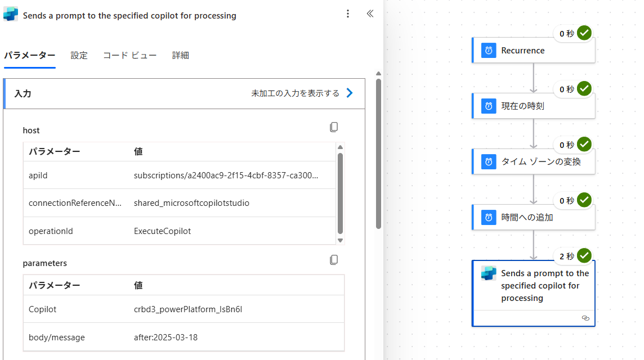Click the panel title Sends a prompt text
The image size is (644, 360).
[x=129, y=16]
